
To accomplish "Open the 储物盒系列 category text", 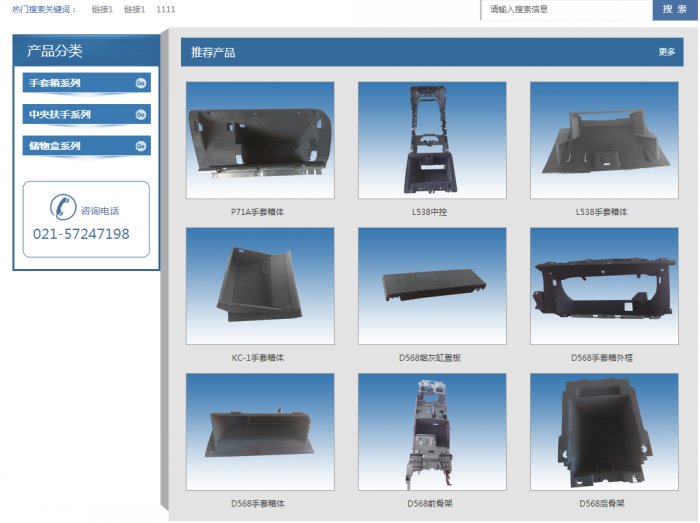I will pos(56,147).
